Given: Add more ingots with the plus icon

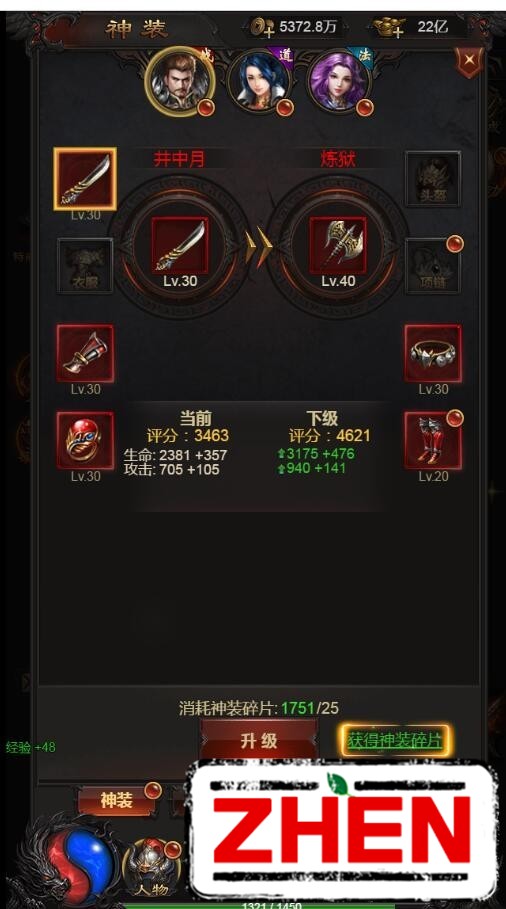Looking at the screenshot, I should coord(389,27).
